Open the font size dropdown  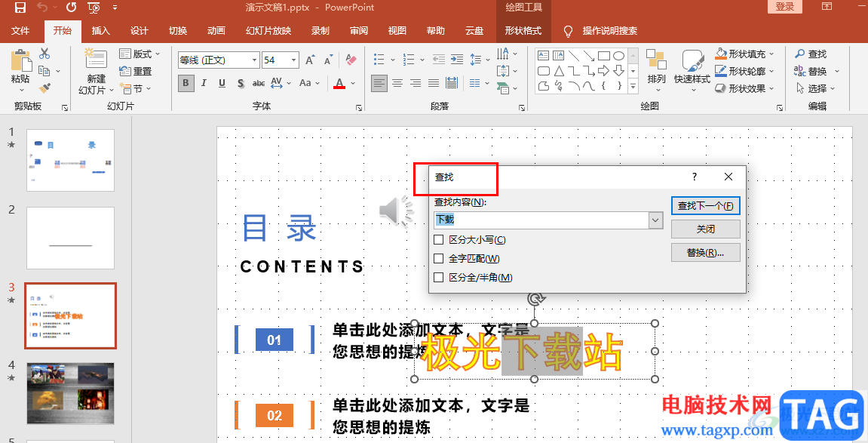[x=294, y=60]
